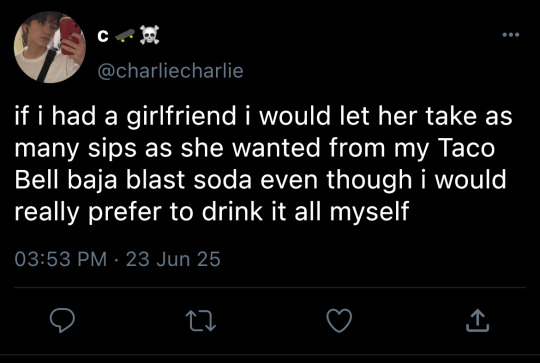Retweet this post with the arrows icon
Image resolution: width=540 pixels, height=363 pixels.
click(x=201, y=321)
